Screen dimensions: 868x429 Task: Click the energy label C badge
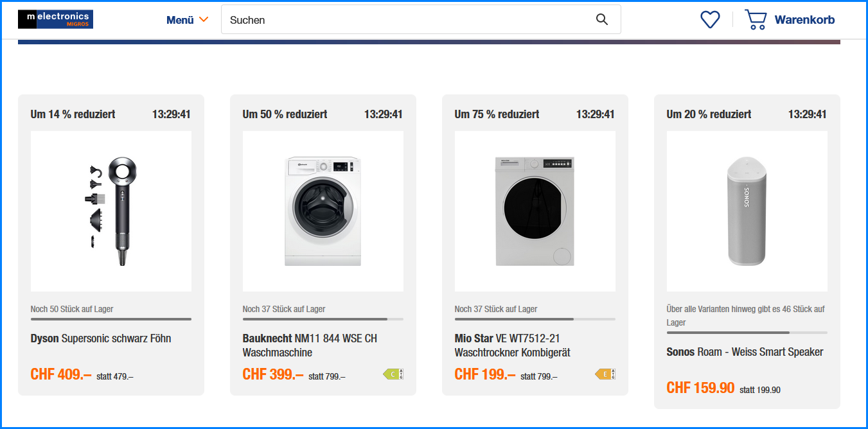[x=393, y=374]
